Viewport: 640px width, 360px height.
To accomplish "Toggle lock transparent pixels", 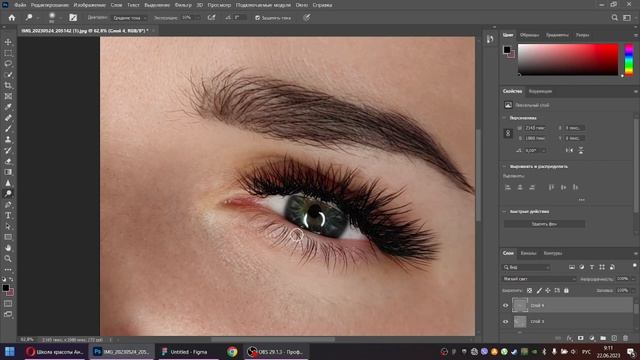I will pyautogui.click(x=529, y=291).
